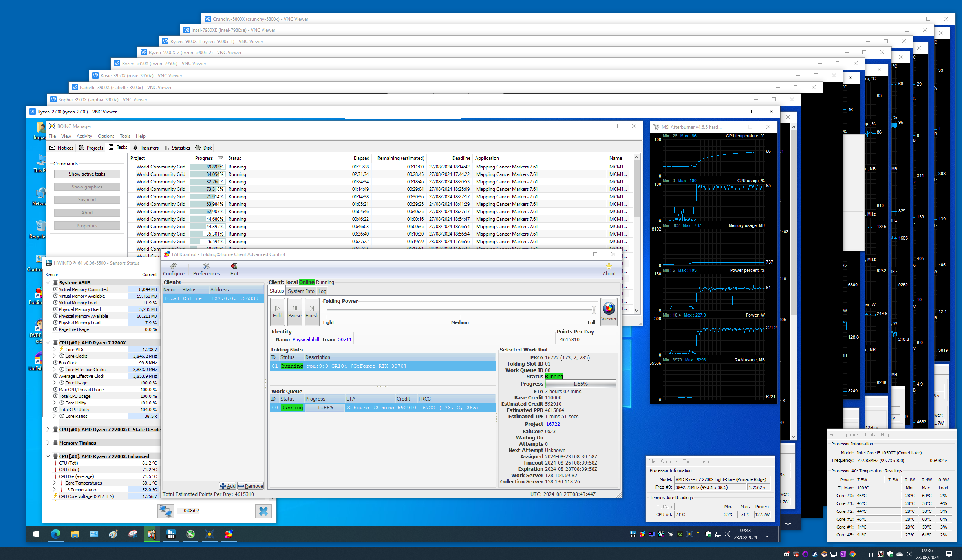Open the About star icon in FAHControl
This screenshot has width=962, height=560.
tap(609, 266)
